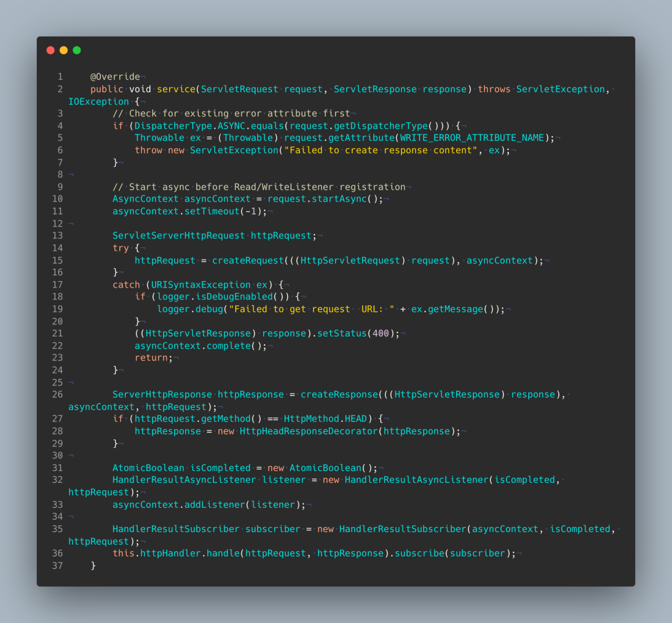Click the "this.httpHandler.handle" call
The height and width of the screenshot is (623, 672).
(x=175, y=553)
